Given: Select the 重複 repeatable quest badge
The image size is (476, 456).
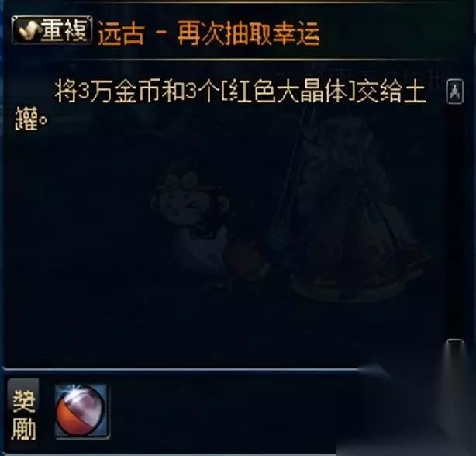Looking at the screenshot, I should tap(52, 30).
